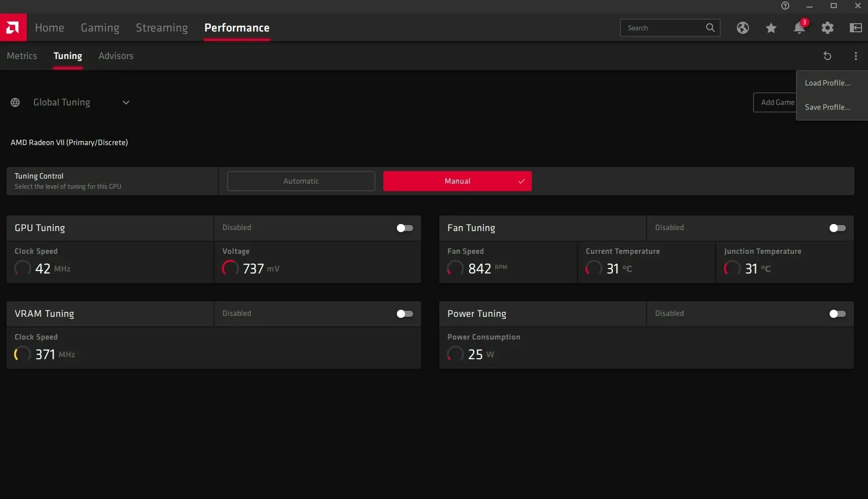Screen dimensions: 868x499
Task: Click the Fan Speed gauge icon
Action: point(455,268)
